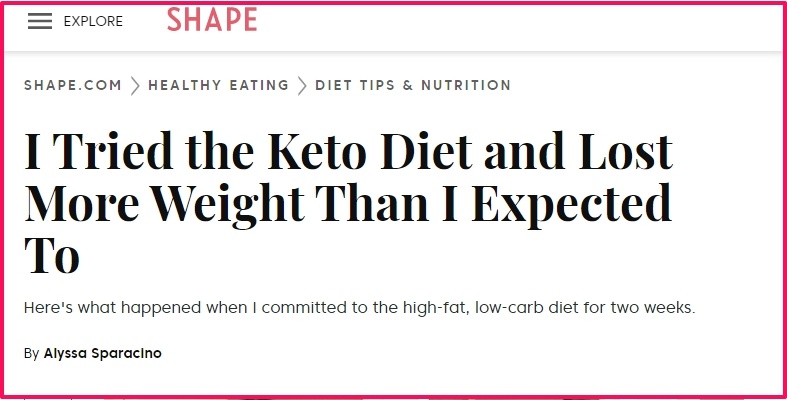Click the word 'Lost' in the headline
787x400 pixels.
626,151
